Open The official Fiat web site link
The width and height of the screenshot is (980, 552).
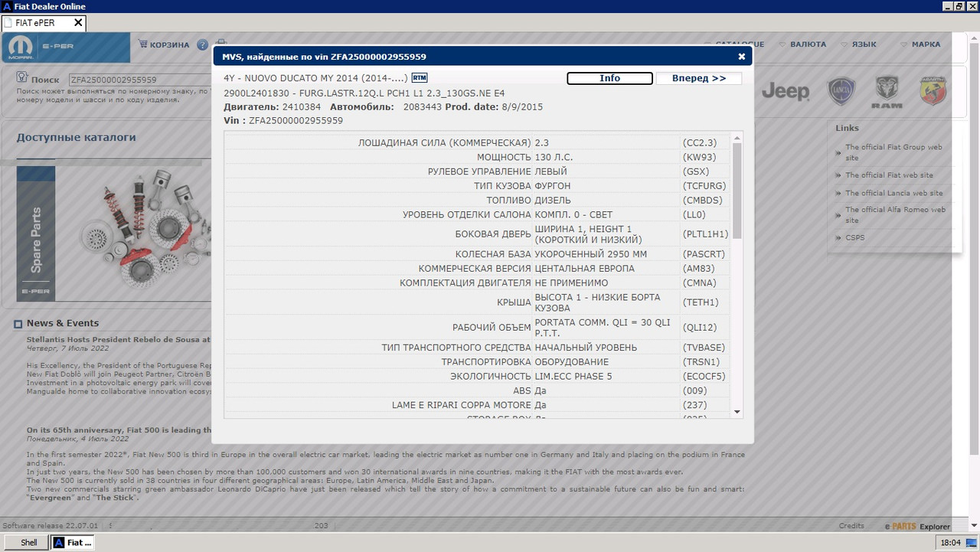click(x=889, y=175)
